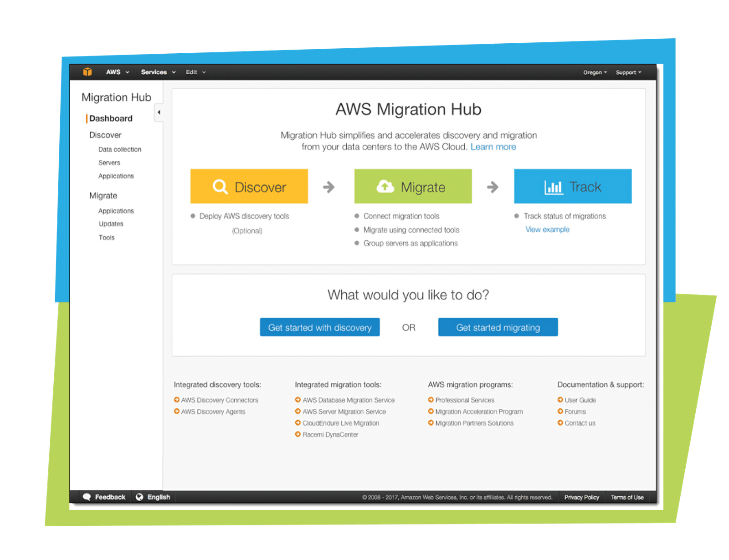Click the magnifier icon on the Discover banner

pyautogui.click(x=220, y=186)
